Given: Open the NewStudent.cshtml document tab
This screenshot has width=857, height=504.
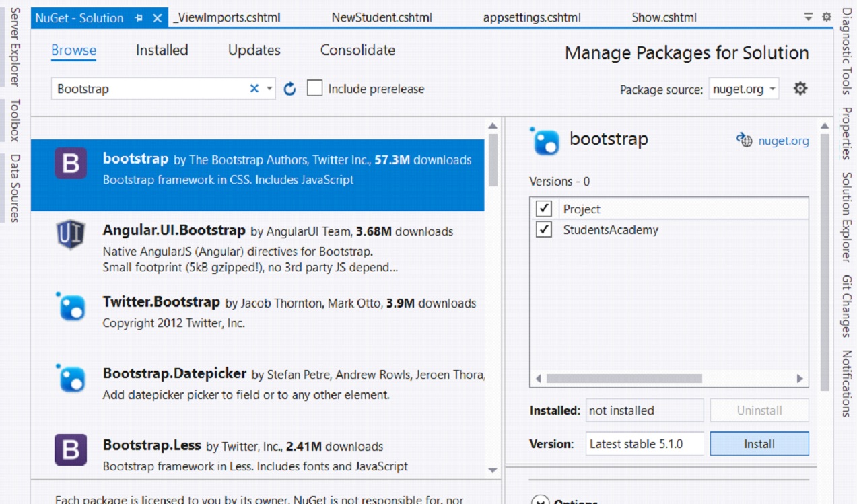Looking at the screenshot, I should pyautogui.click(x=382, y=18).
